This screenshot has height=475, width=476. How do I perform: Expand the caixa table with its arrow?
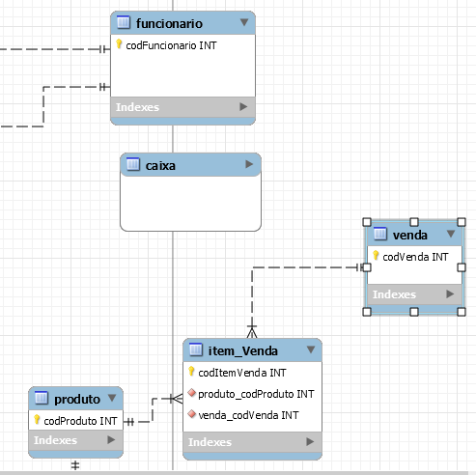pyautogui.click(x=249, y=164)
